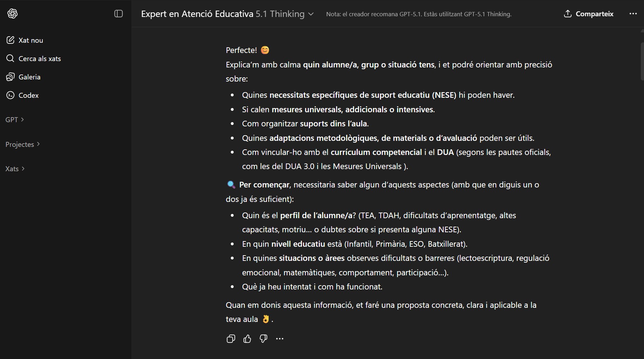This screenshot has width=644, height=359.
Task: Click the share upload icon
Action: point(568,14)
